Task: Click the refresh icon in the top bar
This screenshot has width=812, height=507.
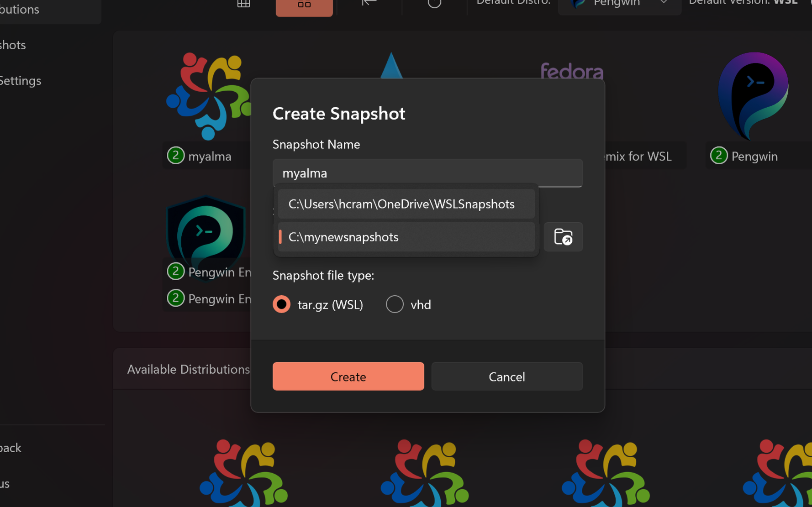Action: point(434,4)
